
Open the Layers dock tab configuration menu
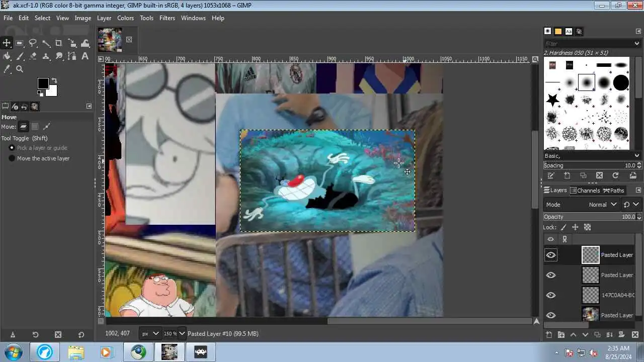coord(638,190)
